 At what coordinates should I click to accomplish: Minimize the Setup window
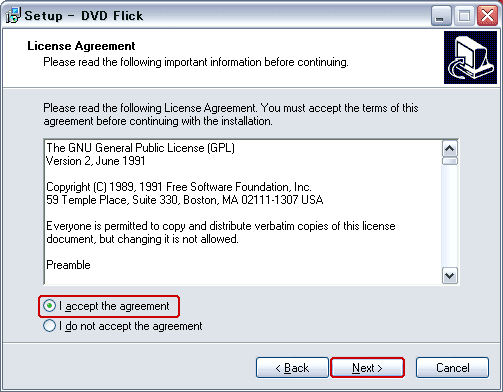[441, 16]
